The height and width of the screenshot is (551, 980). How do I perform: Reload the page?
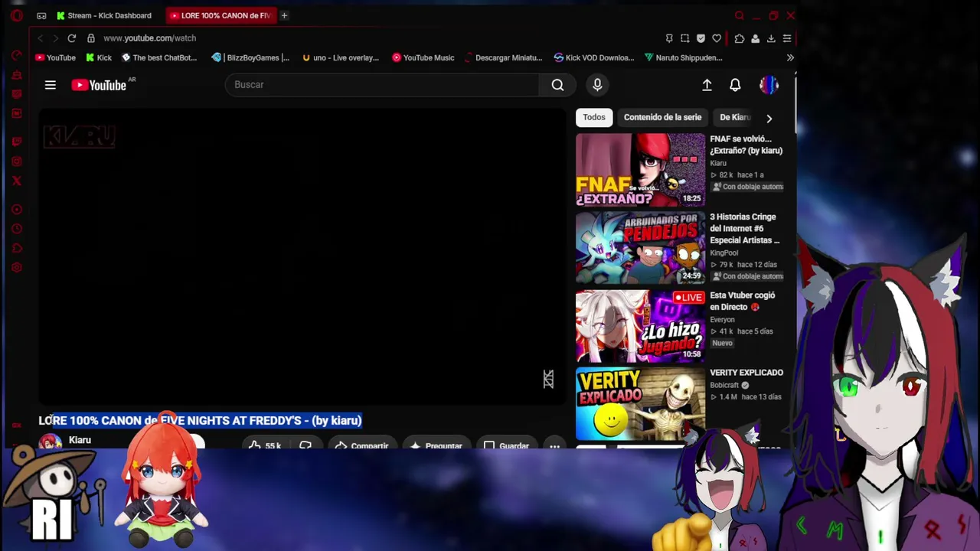click(x=71, y=38)
